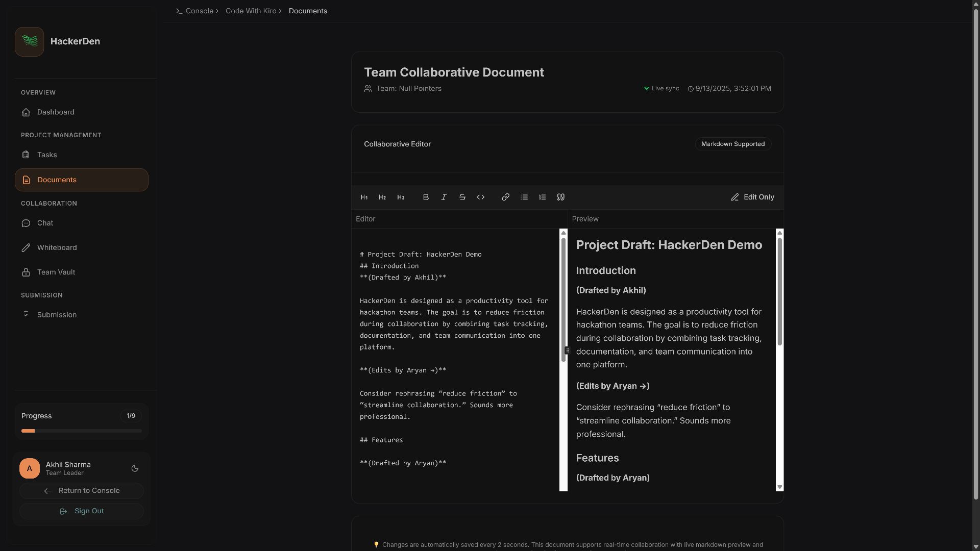The image size is (980, 551).
Task: Toggle bold text formatting
Action: (x=426, y=197)
